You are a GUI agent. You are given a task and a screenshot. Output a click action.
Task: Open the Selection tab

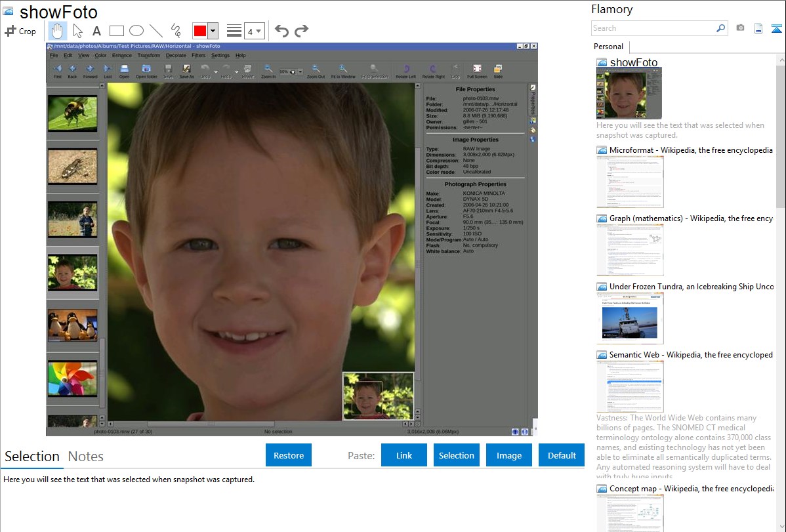point(32,457)
